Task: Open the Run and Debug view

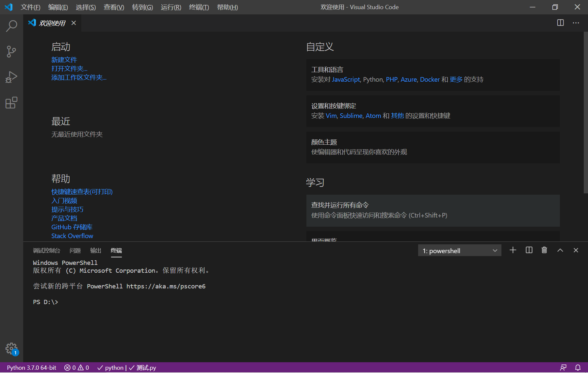Action: pyautogui.click(x=11, y=77)
